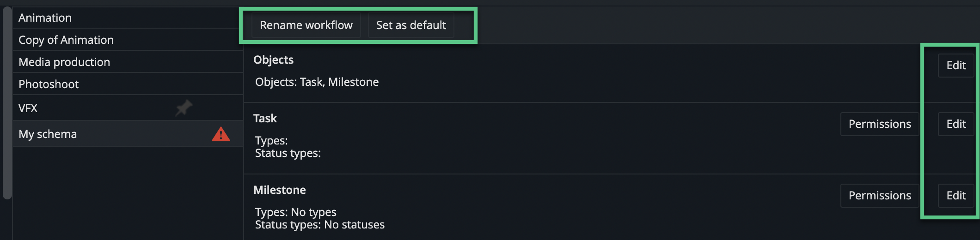Click the Objects section heading
980x240 pixels.
point(273,60)
